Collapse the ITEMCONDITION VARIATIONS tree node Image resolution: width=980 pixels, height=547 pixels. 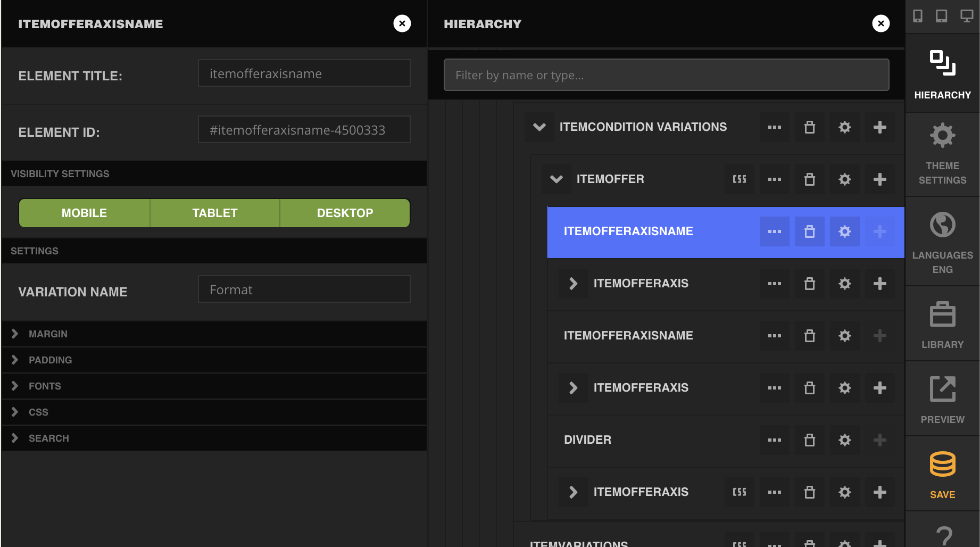click(x=539, y=127)
